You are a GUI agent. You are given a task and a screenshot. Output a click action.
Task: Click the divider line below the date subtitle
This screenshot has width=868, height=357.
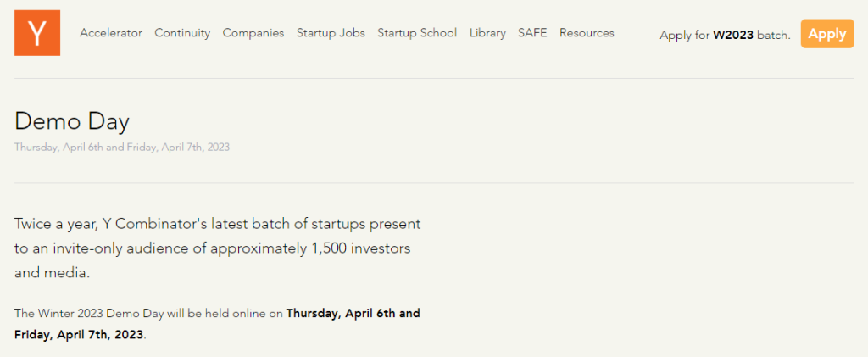(434, 182)
